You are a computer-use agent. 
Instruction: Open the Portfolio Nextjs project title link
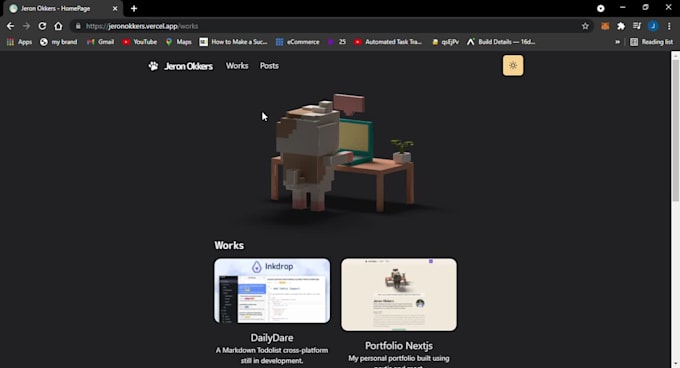[399, 346]
